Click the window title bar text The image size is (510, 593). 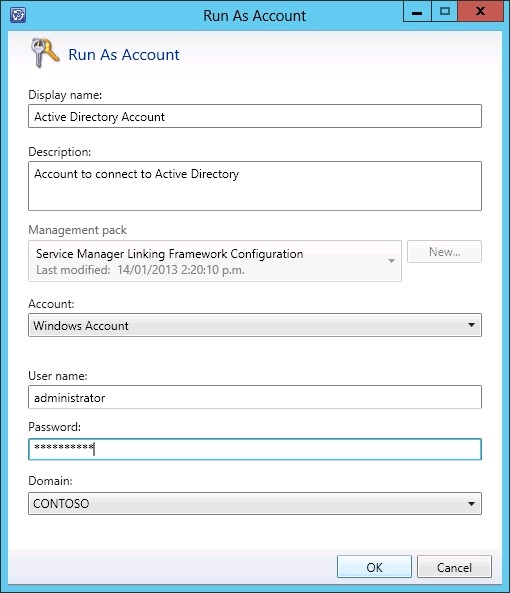click(x=254, y=16)
